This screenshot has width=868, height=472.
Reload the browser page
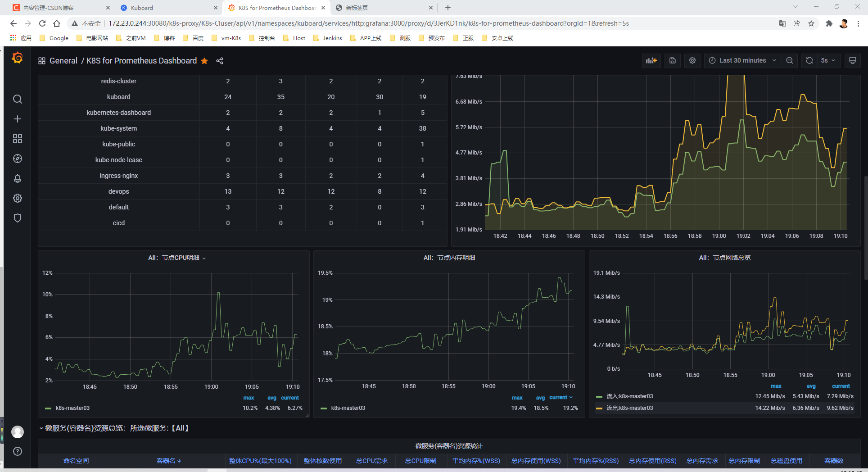click(x=42, y=23)
